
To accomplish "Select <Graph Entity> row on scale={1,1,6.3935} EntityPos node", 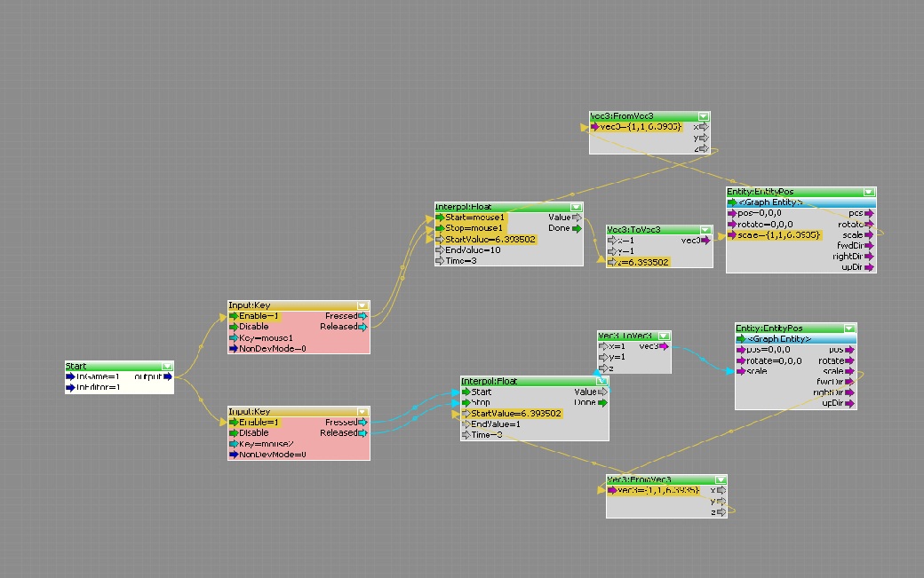I will click(801, 202).
